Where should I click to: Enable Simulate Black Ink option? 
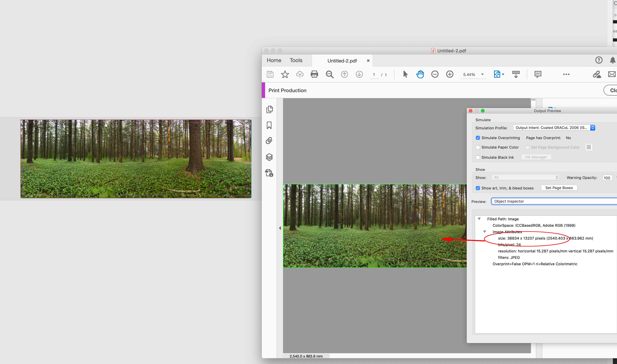click(478, 158)
